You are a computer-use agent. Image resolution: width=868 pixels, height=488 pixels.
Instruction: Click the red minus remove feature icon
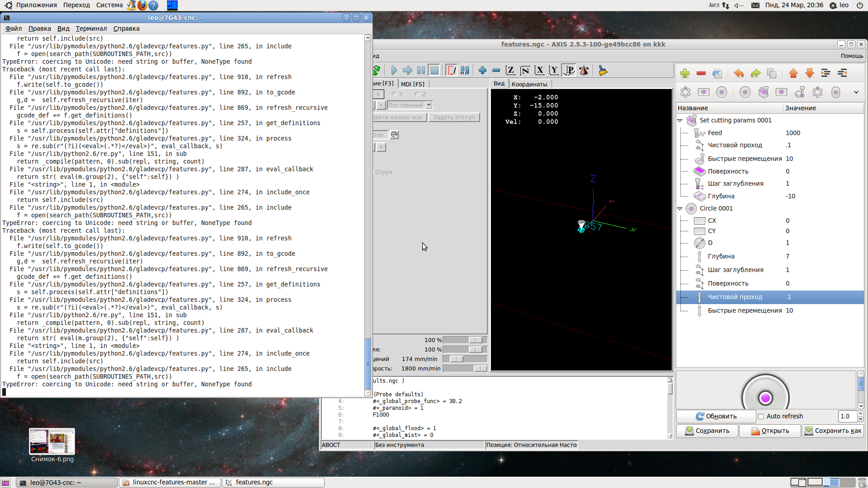[x=701, y=73]
